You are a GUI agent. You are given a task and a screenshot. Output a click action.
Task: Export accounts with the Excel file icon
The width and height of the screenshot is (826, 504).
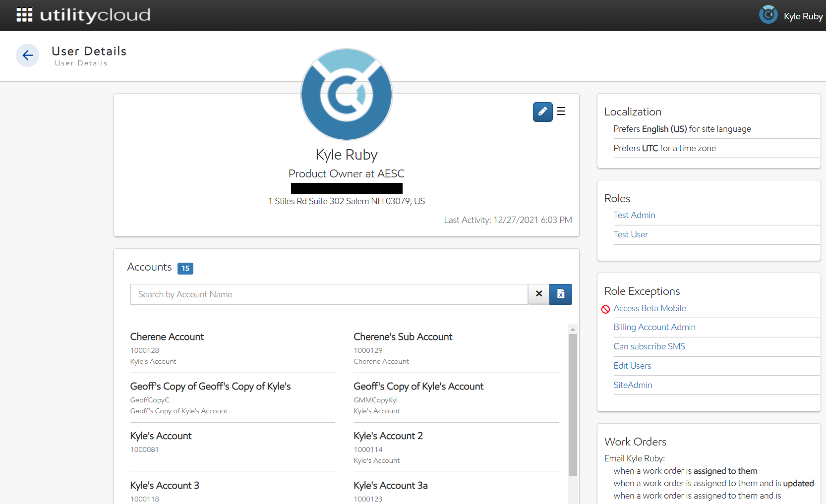pyautogui.click(x=561, y=294)
